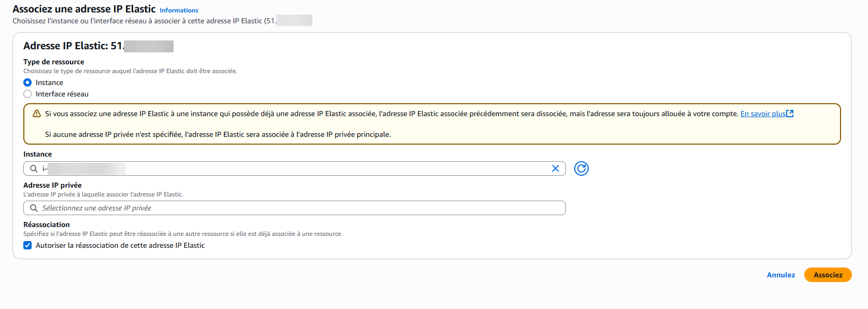Select the Instance radio button
The width and height of the screenshot is (868, 309).
pyautogui.click(x=27, y=82)
